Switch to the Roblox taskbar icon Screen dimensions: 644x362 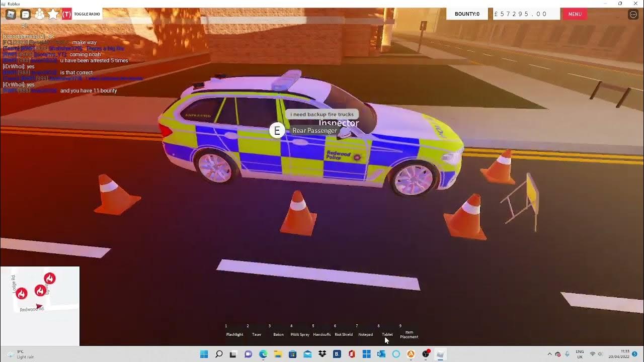click(440, 354)
